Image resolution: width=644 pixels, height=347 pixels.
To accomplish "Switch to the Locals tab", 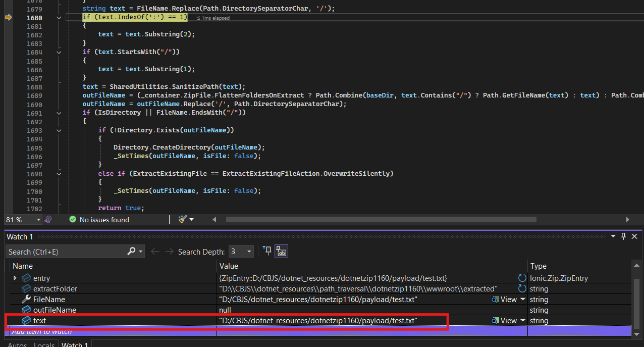I will click(x=44, y=344).
